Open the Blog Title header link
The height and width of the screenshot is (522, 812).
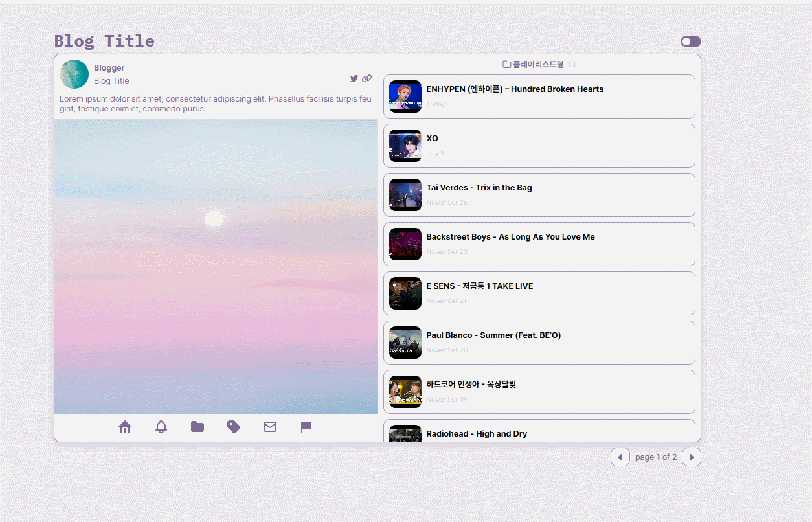(104, 41)
